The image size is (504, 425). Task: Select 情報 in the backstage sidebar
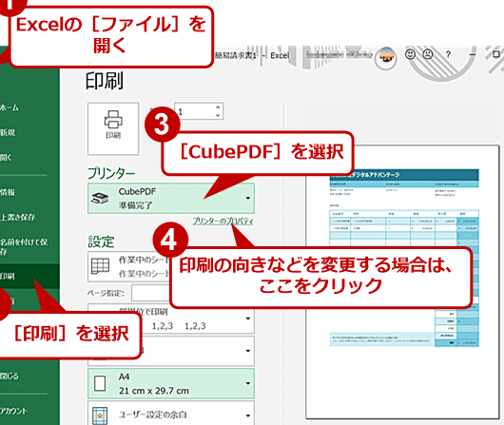click(8, 192)
